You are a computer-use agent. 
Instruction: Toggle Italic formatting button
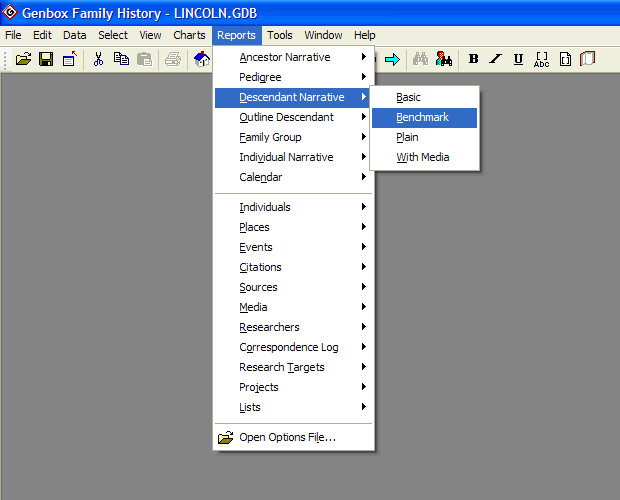tap(495, 59)
